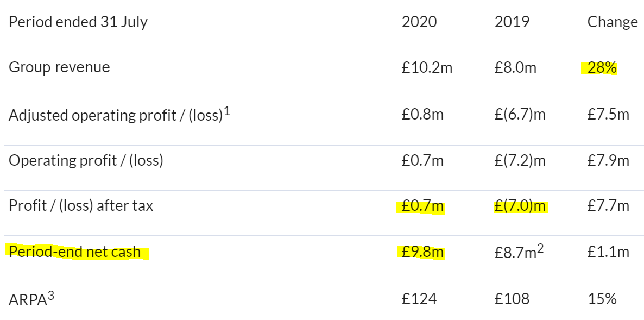Click the Change column header
Viewport: 644px width, 320px height.
pos(613,22)
